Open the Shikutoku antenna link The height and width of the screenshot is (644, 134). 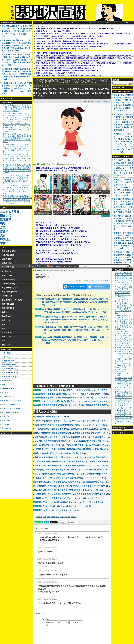(x=6, y=428)
